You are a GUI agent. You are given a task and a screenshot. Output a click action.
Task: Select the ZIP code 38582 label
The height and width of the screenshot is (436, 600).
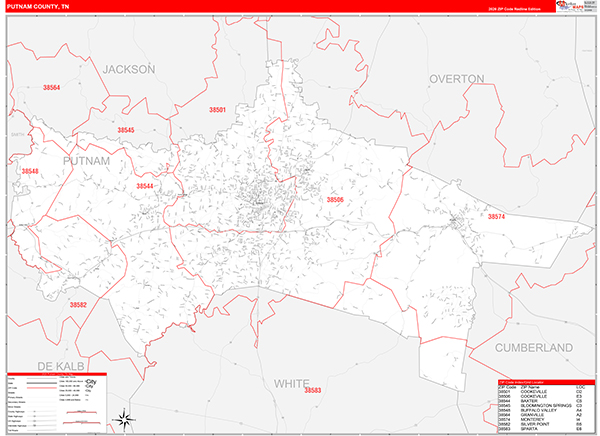[78, 305]
